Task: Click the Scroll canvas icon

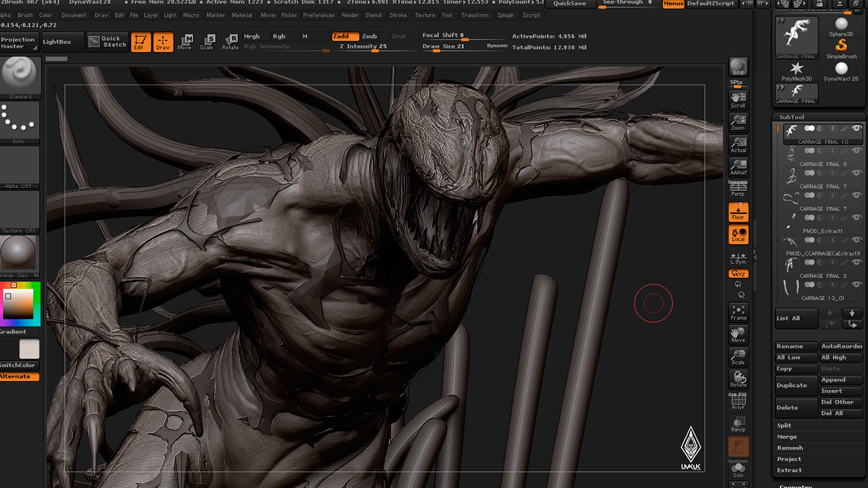Action: pos(738,100)
